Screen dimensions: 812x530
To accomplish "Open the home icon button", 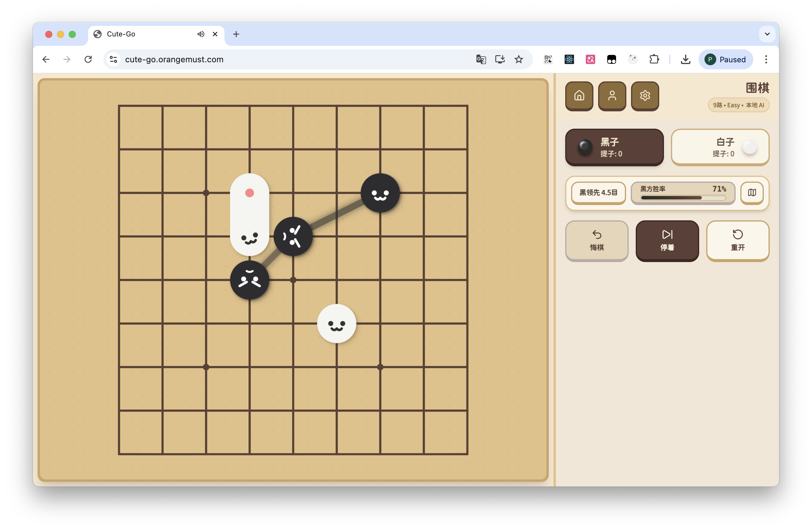I will pyautogui.click(x=579, y=95).
